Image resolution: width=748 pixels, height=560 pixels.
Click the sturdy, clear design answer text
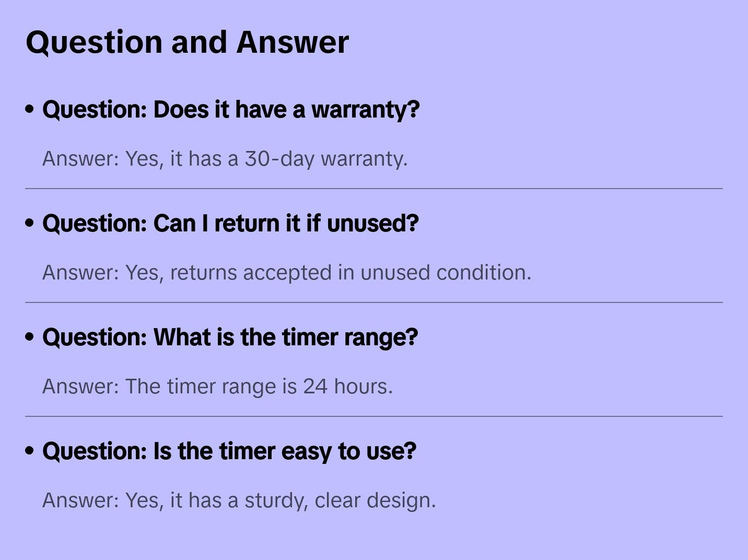239,500
